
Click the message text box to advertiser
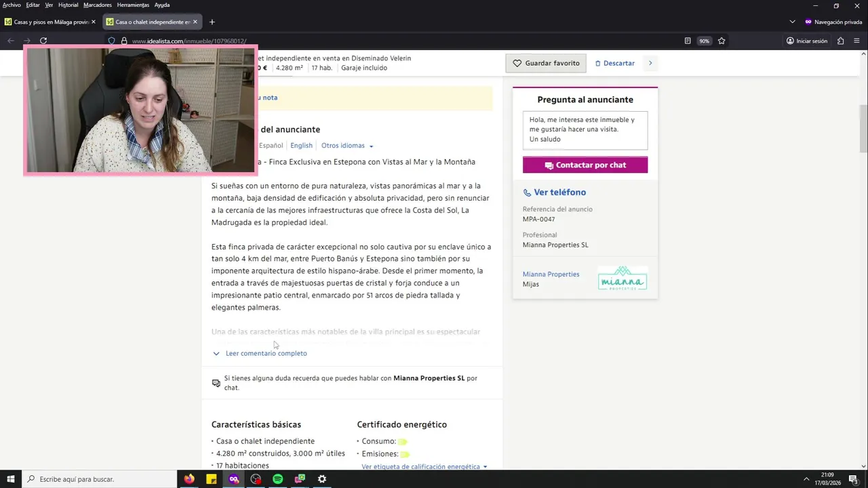point(585,130)
